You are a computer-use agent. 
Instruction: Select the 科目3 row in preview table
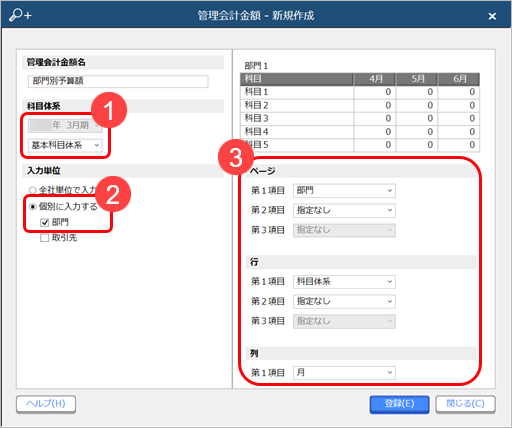click(x=360, y=118)
